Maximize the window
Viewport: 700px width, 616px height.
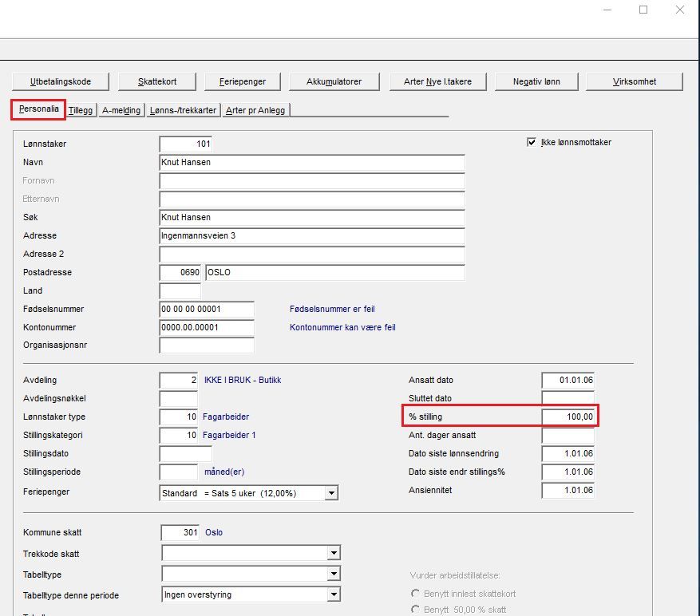[643, 10]
